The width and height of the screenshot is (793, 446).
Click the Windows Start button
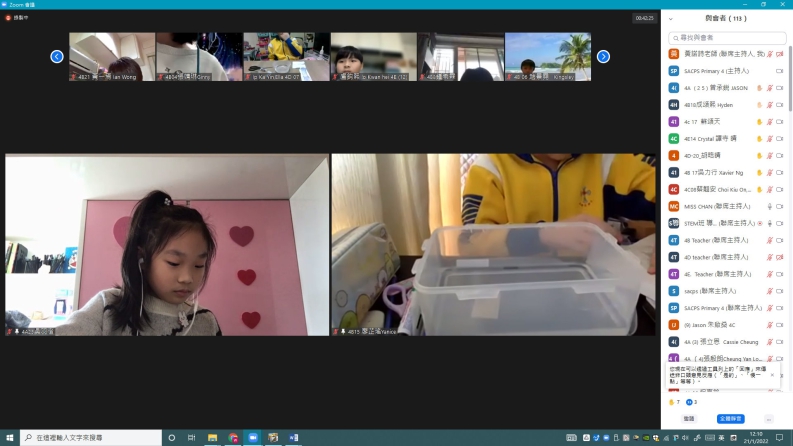pyautogui.click(x=9, y=438)
